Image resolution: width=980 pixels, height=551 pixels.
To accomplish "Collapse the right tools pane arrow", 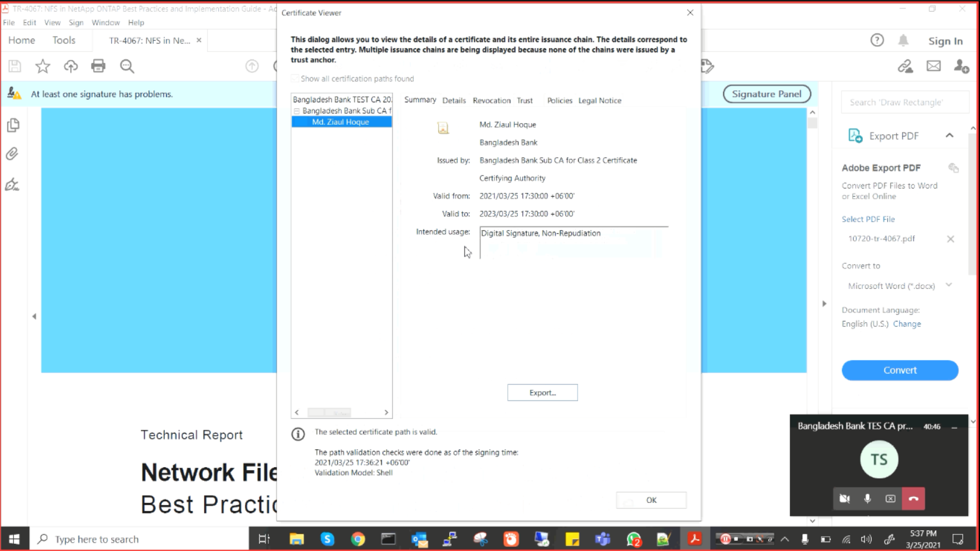I will click(824, 303).
